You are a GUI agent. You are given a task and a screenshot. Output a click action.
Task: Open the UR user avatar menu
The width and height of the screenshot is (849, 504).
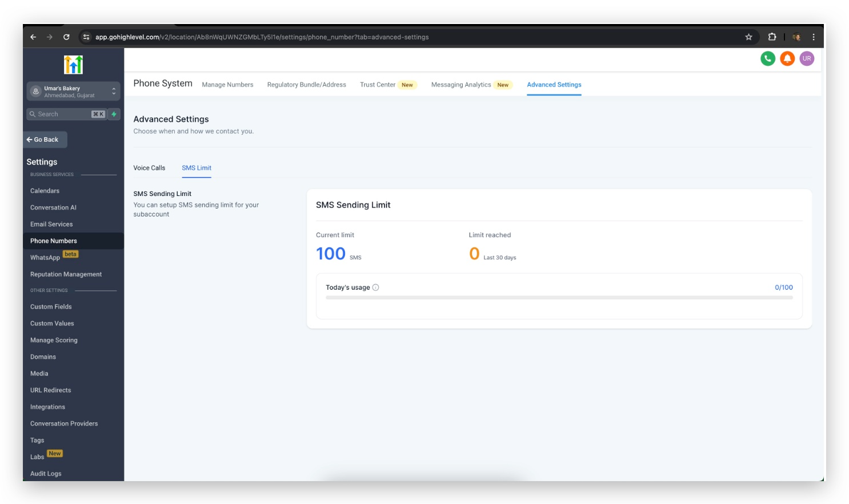[807, 58]
